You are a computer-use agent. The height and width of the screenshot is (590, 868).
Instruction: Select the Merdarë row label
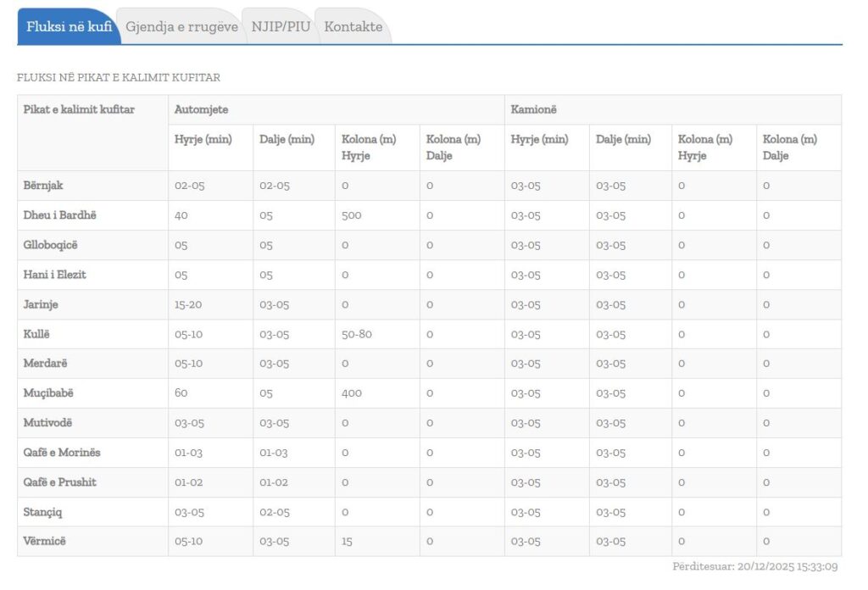click(x=45, y=364)
